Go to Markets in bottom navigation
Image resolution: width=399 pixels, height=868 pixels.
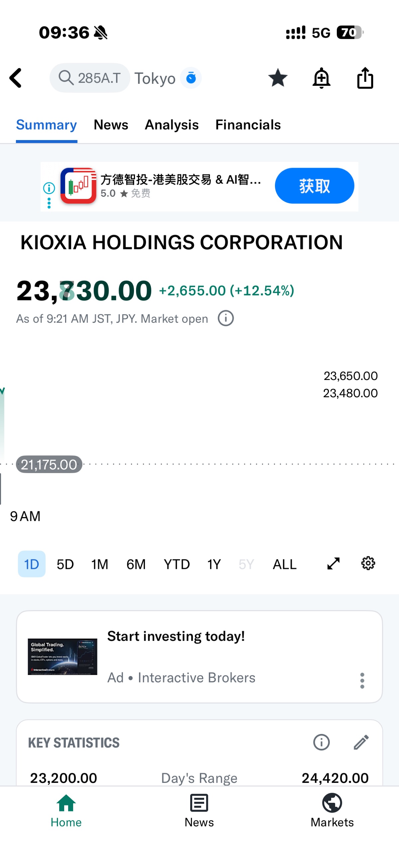[332, 810]
